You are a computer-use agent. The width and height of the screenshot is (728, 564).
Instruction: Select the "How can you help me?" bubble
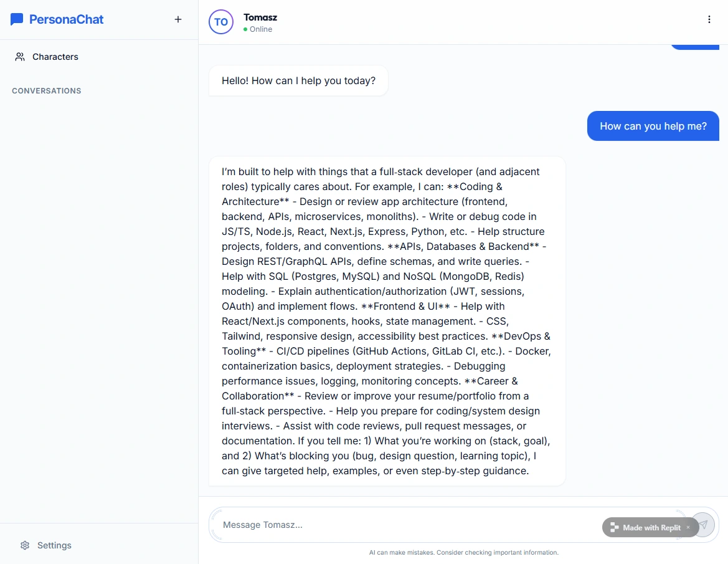point(653,126)
